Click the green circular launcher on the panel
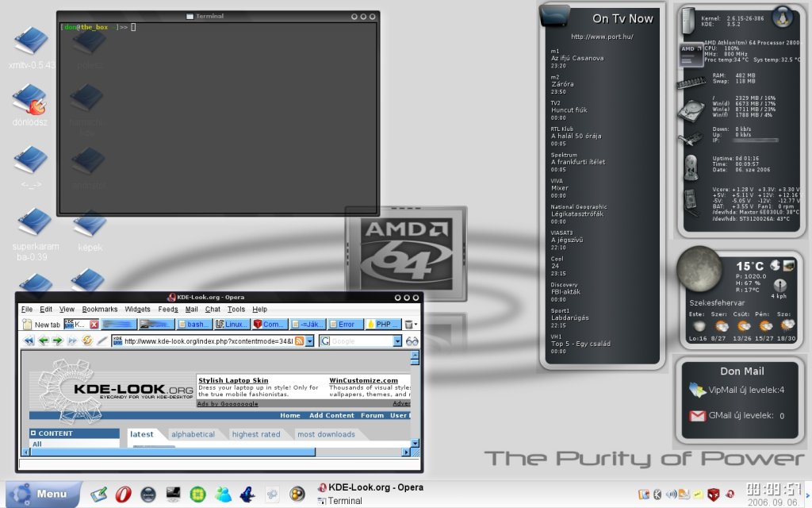This screenshot has width=812, height=508. coord(197,494)
